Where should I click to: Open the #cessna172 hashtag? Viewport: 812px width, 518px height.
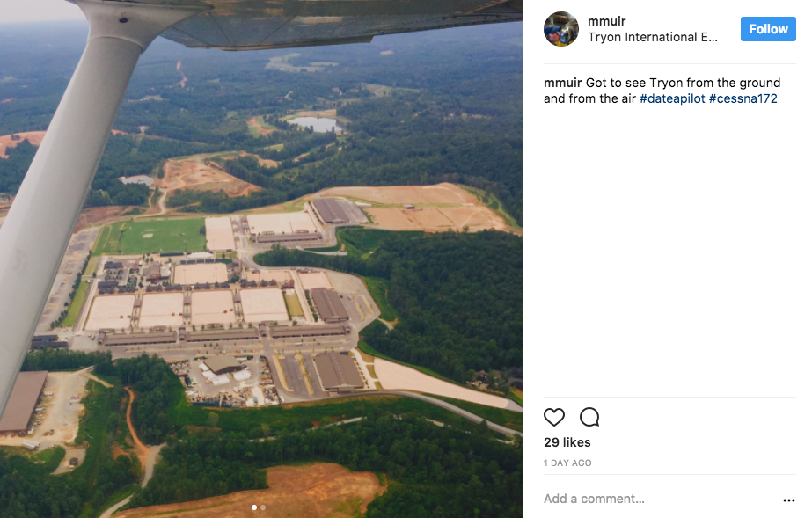tap(743, 98)
